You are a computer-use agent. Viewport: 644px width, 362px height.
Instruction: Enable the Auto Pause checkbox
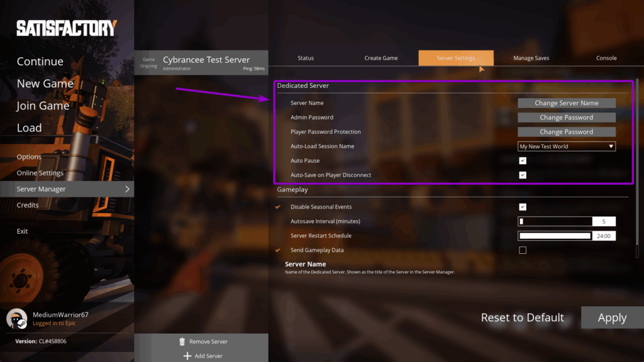pos(523,160)
